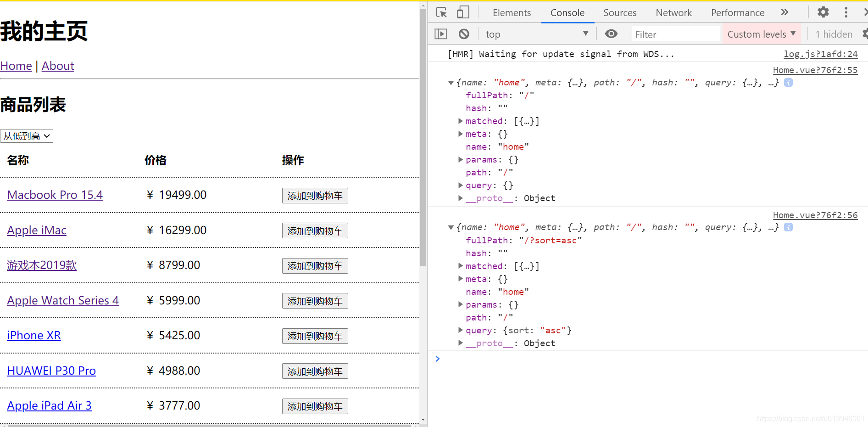This screenshot has height=427, width=868.
Task: Open the HUAWEI P30 Pro link
Action: point(51,371)
